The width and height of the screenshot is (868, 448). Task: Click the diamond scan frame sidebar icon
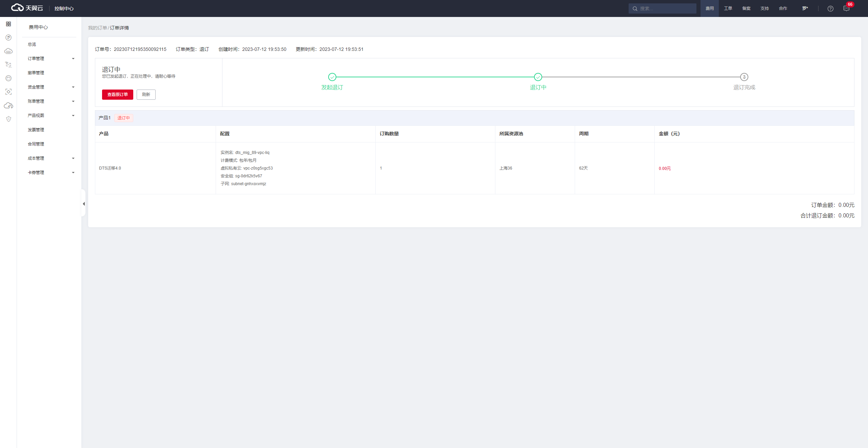(8, 92)
